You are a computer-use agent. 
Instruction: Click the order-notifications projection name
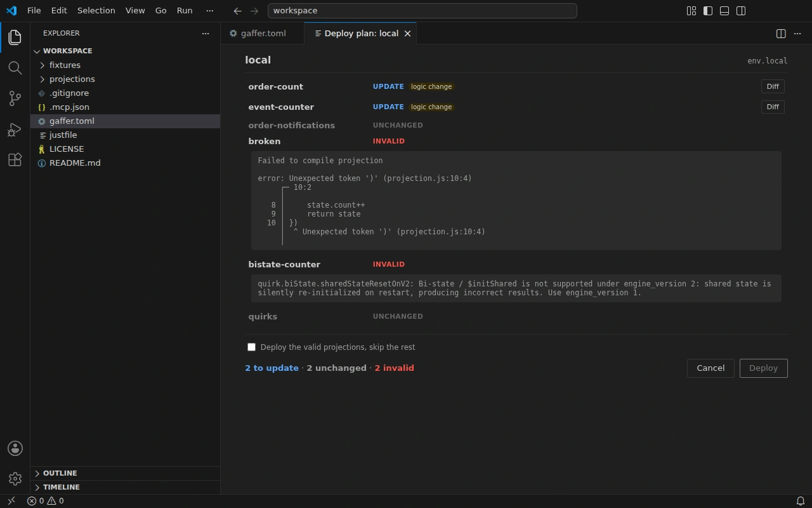tap(291, 125)
